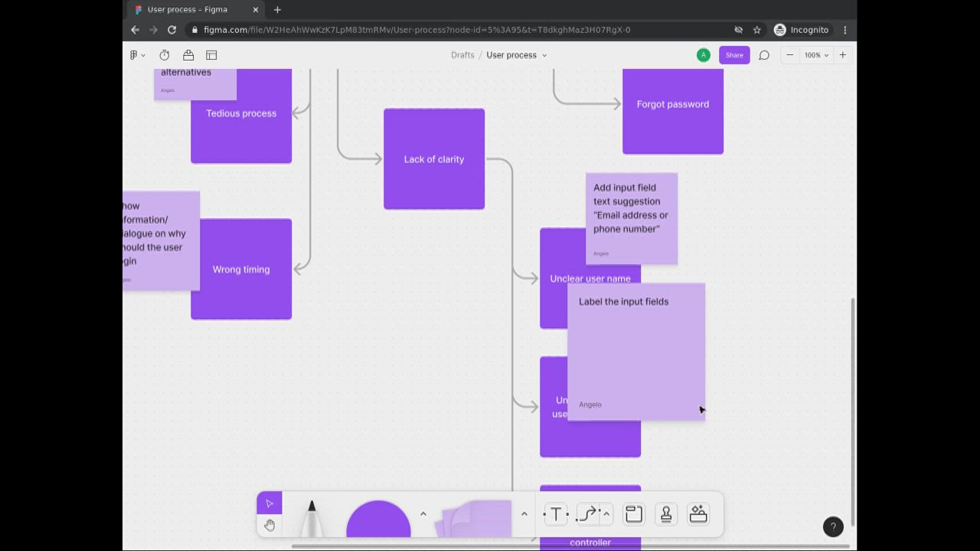Open the Drafts breadcrumb link
Screen dimensions: 980x551
(462, 55)
